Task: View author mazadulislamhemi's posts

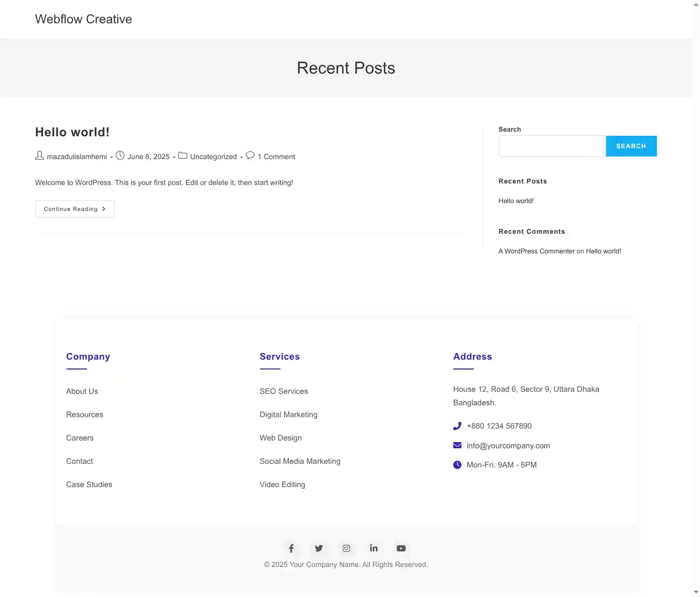Action: point(77,157)
